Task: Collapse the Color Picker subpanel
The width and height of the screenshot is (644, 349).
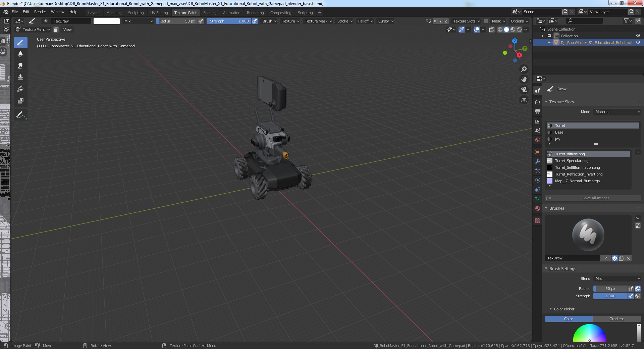Action: 551,309
